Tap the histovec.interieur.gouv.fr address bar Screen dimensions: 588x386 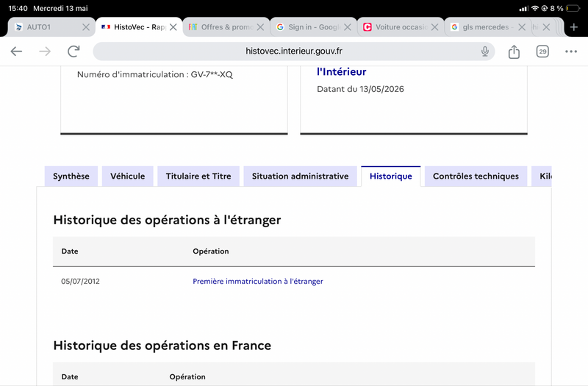pyautogui.click(x=293, y=51)
